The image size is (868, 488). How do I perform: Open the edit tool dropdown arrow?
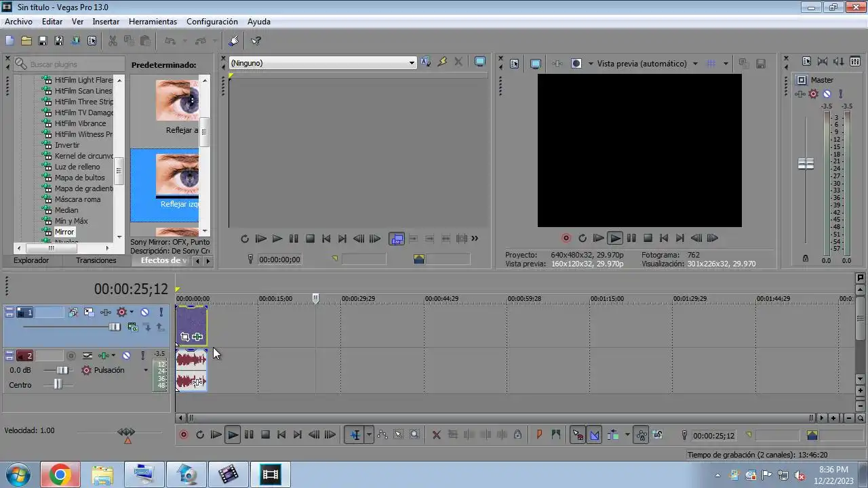[369, 435]
